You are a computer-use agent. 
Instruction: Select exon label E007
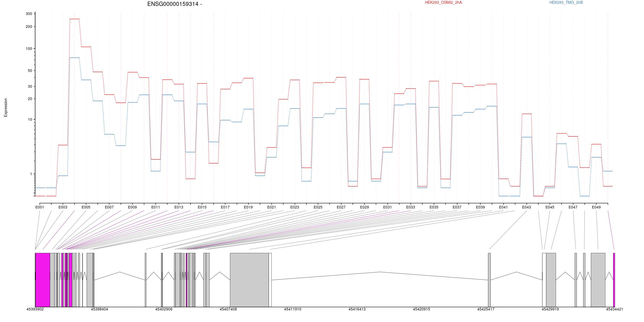coord(109,207)
